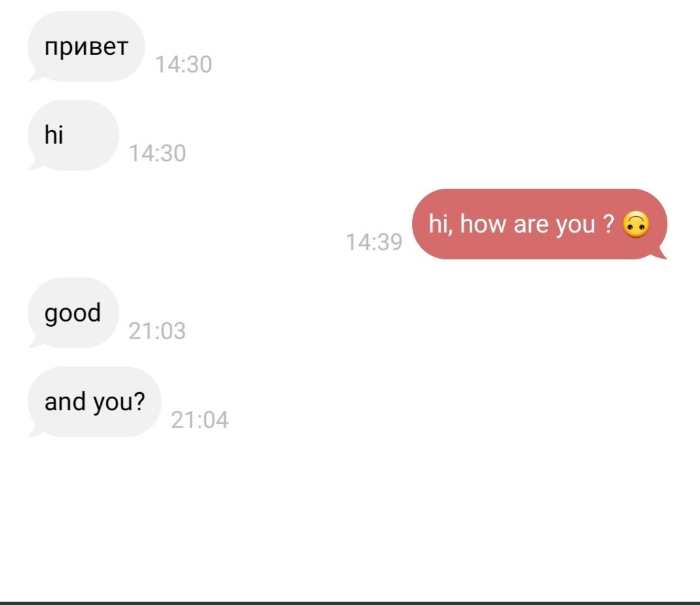Tap the 'привет' message bubble
700x605 pixels.
pyautogui.click(x=86, y=46)
